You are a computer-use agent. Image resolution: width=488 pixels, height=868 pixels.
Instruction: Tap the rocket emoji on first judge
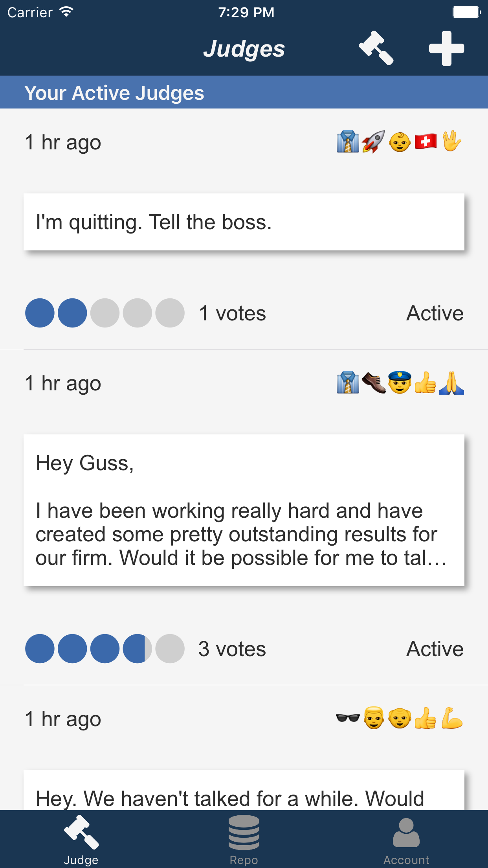coord(373,142)
